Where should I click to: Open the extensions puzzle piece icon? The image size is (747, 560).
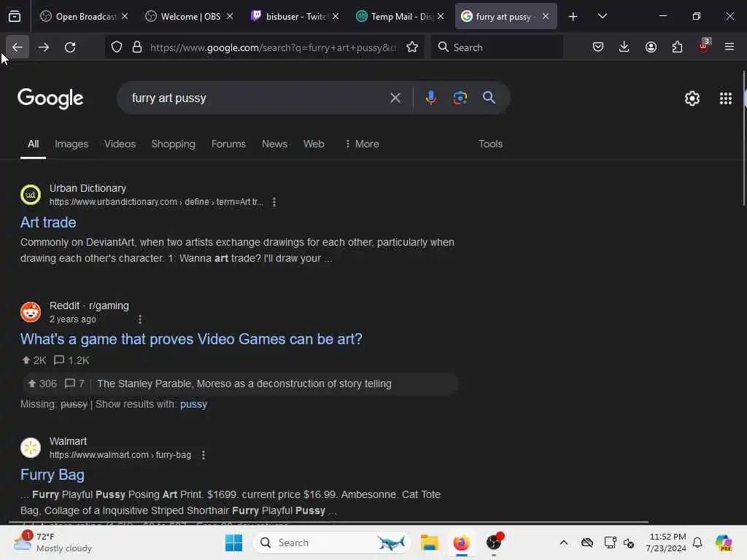(677, 47)
